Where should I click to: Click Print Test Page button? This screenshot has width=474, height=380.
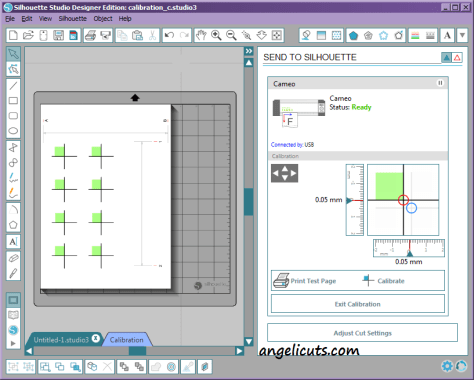(x=305, y=280)
